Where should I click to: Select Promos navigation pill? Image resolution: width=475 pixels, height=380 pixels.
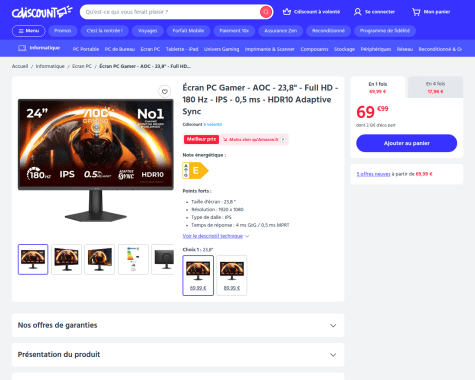point(63,31)
